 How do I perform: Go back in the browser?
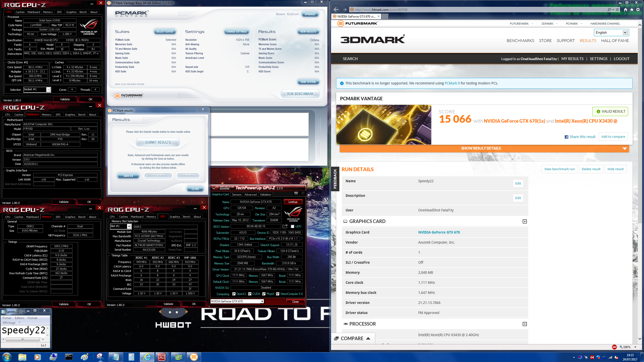click(x=336, y=10)
